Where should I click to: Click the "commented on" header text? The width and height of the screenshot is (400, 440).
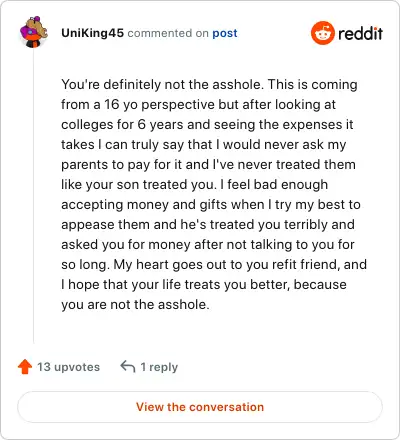[x=168, y=33]
